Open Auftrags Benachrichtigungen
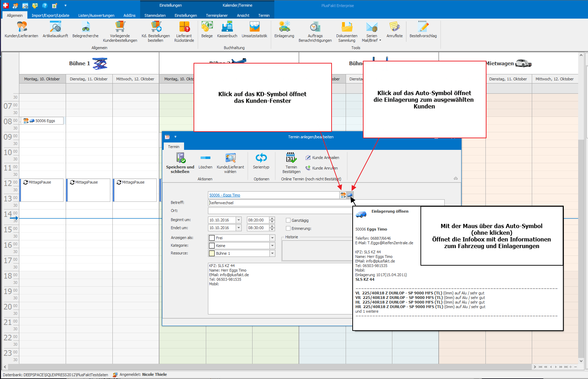 [315, 32]
